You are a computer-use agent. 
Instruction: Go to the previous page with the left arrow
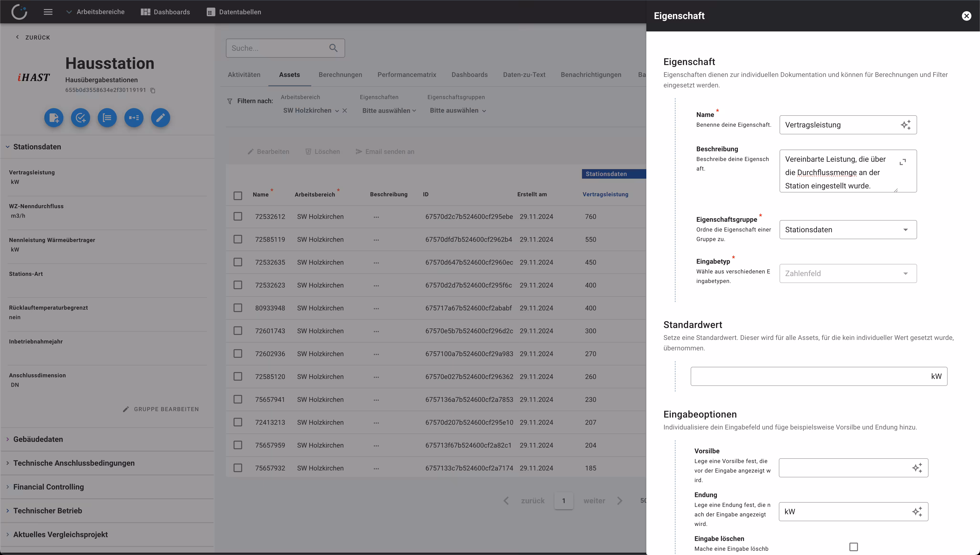pos(506,500)
